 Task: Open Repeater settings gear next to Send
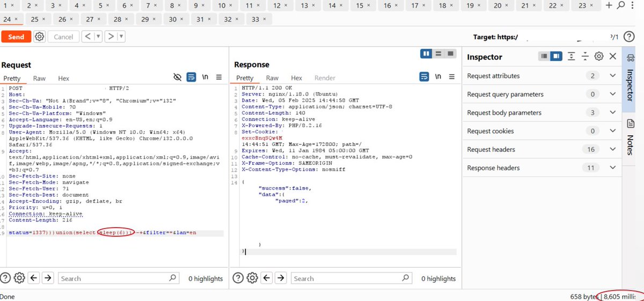tap(39, 36)
